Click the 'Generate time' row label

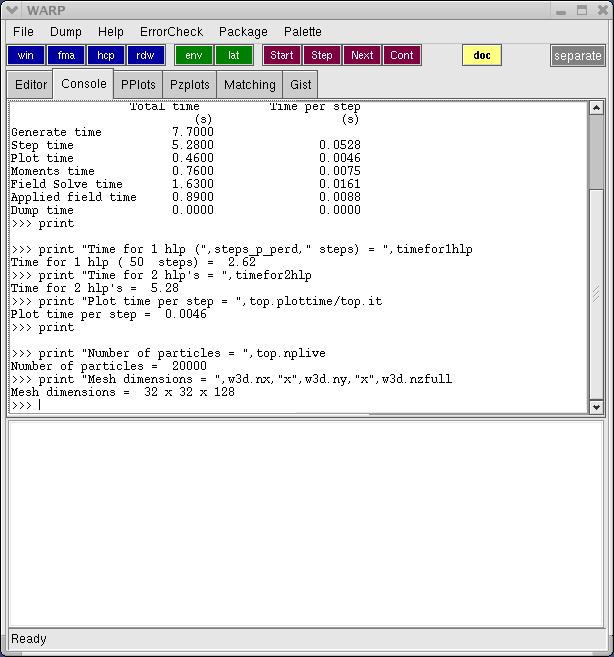coord(56,132)
